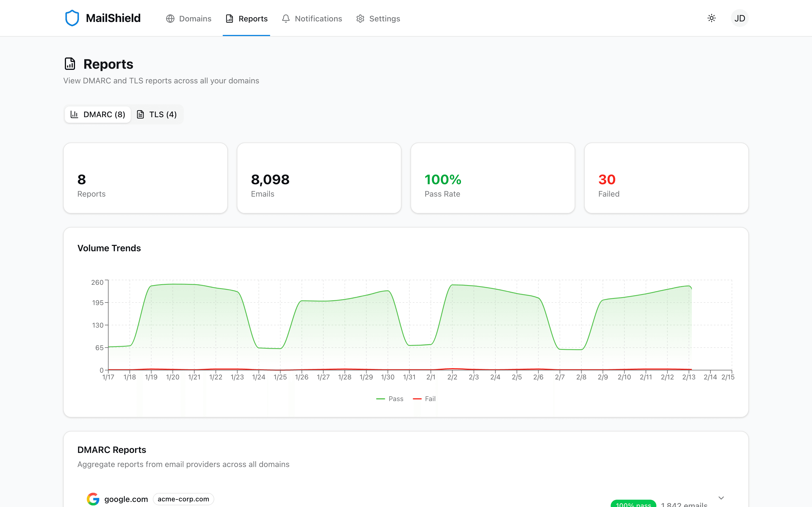The width and height of the screenshot is (812, 507).
Task: Click the Reports page header icon
Action: (70, 64)
